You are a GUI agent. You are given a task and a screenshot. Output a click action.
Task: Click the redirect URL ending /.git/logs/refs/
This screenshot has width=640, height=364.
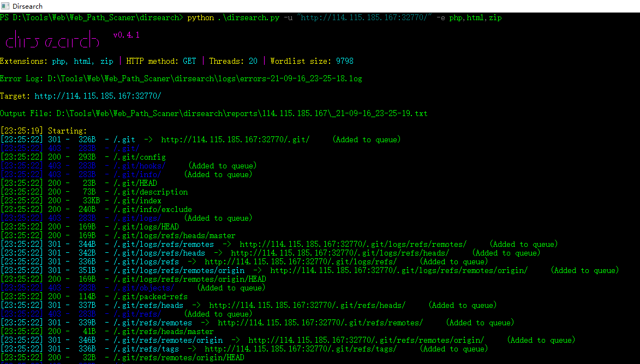click(301, 262)
